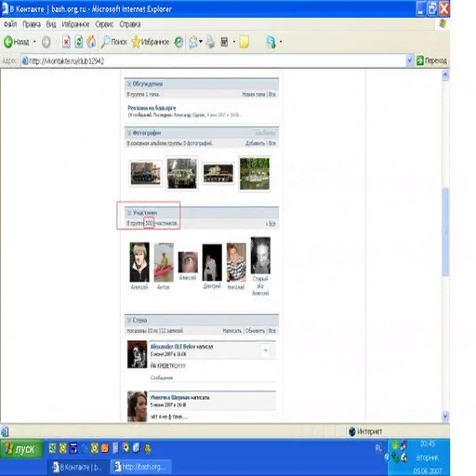Screen dimensions: 476x476
Task: Click the Refresh page icon
Action: pos(79,42)
